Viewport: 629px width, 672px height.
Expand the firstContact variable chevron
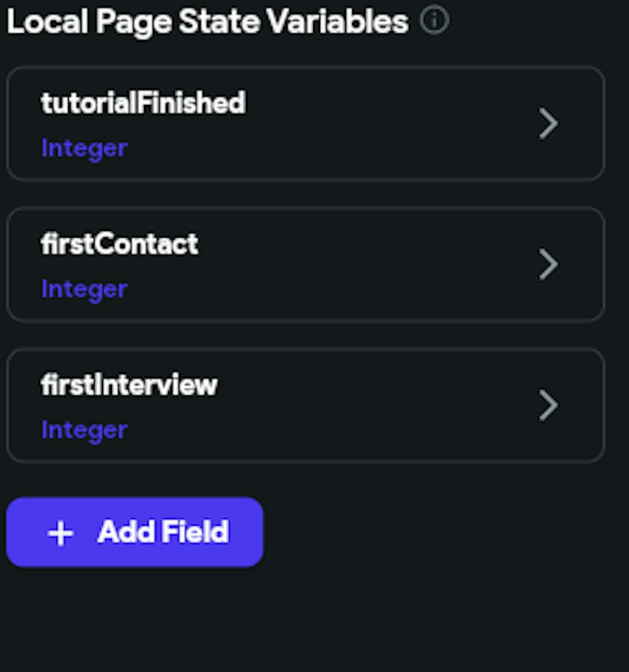(548, 265)
